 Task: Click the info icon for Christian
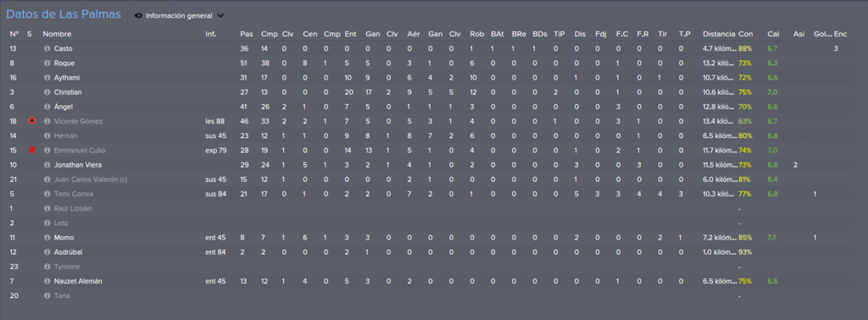47,92
